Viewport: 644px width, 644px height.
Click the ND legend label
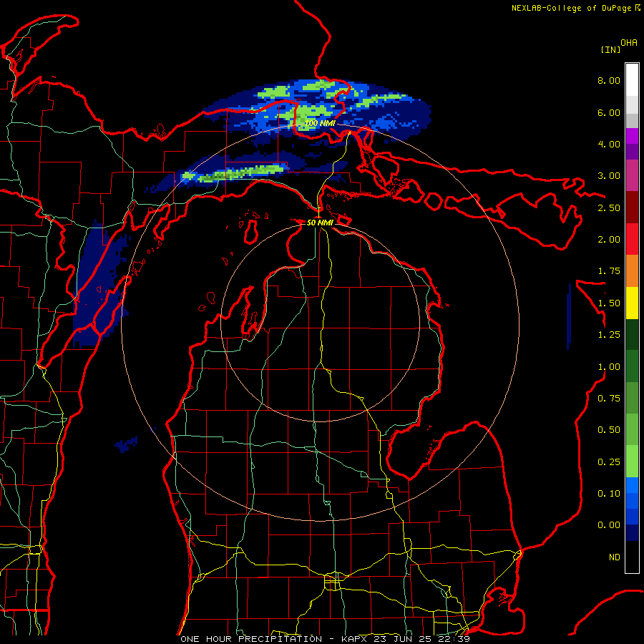(615, 557)
